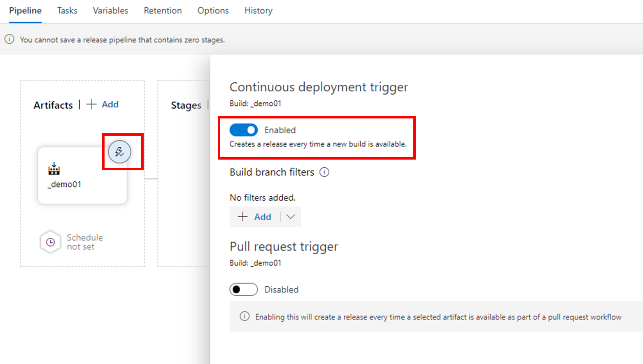
Task: Expand the Add branch filter dropdown arrow
Action: coord(291,217)
